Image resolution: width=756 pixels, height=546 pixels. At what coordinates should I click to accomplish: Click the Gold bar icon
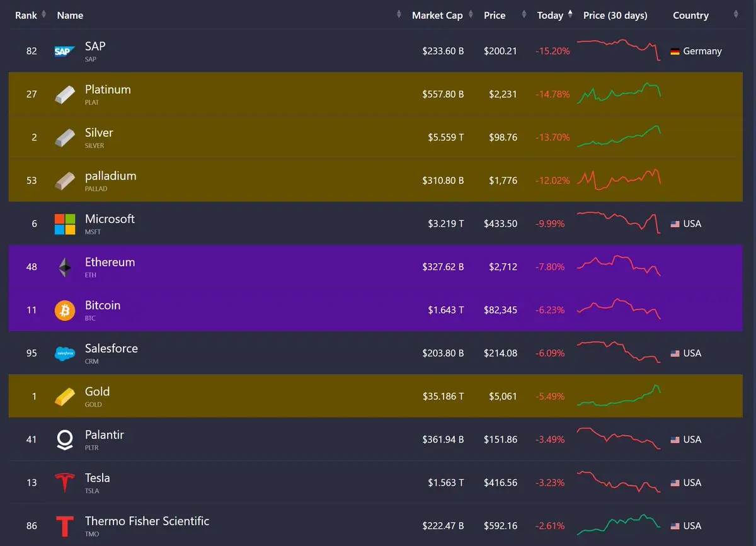coord(64,397)
